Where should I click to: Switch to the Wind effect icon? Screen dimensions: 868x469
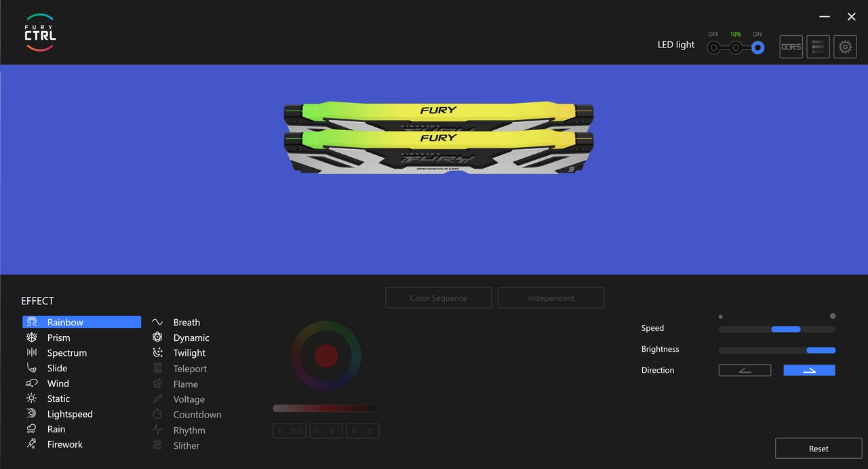(x=32, y=384)
